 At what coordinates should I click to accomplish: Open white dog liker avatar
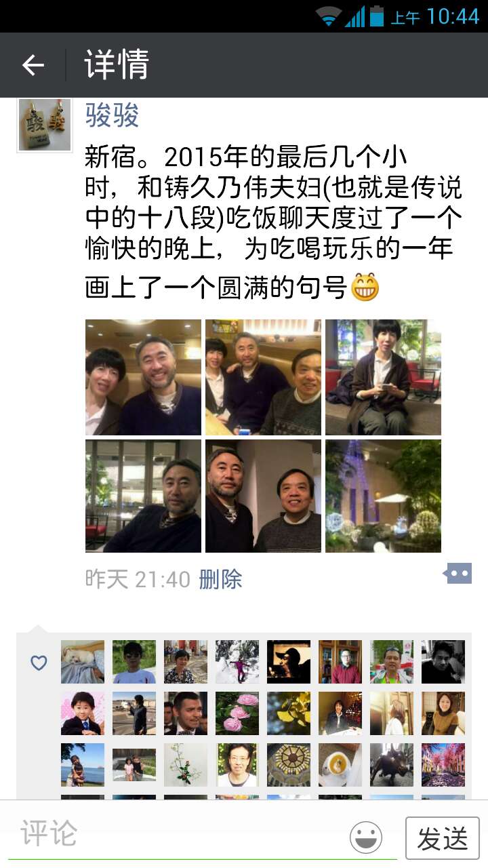(x=83, y=662)
